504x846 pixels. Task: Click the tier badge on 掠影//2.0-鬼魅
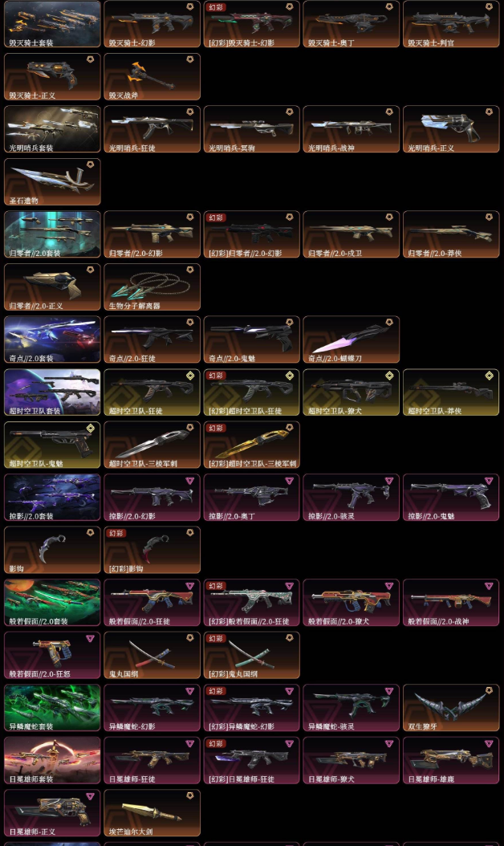point(489,480)
